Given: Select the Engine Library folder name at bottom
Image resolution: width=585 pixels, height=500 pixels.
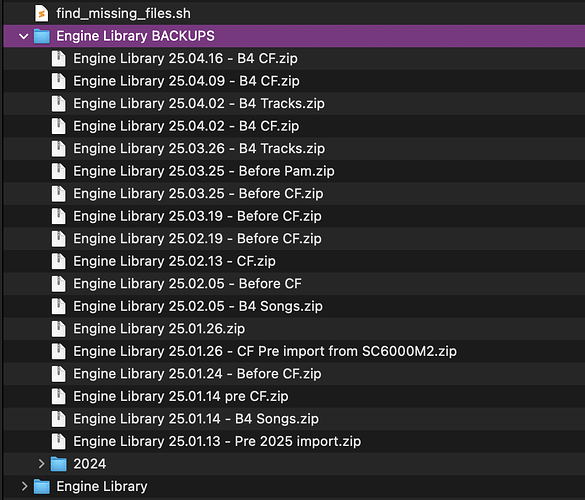Looking at the screenshot, I should tap(102, 487).
